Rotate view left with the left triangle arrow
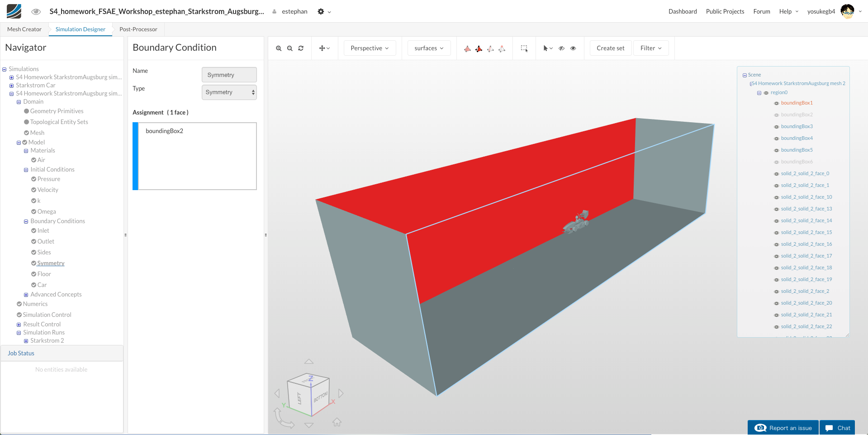The width and height of the screenshot is (868, 435). tap(277, 393)
